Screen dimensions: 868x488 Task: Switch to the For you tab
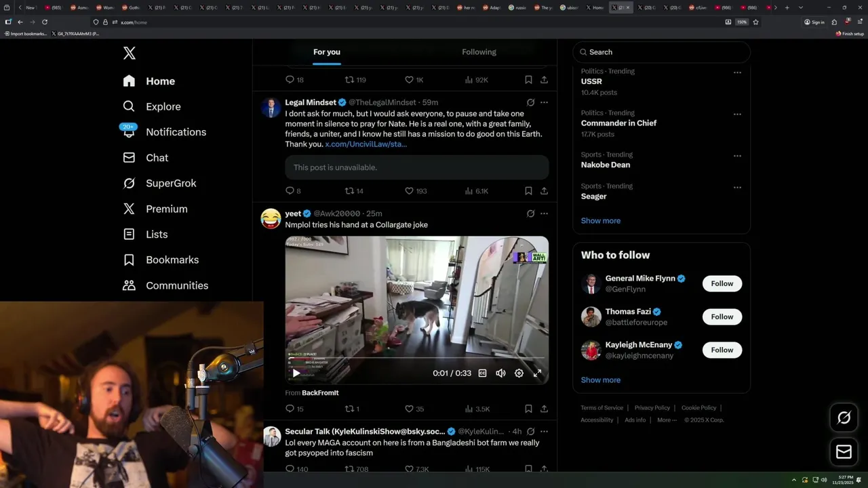tap(327, 52)
